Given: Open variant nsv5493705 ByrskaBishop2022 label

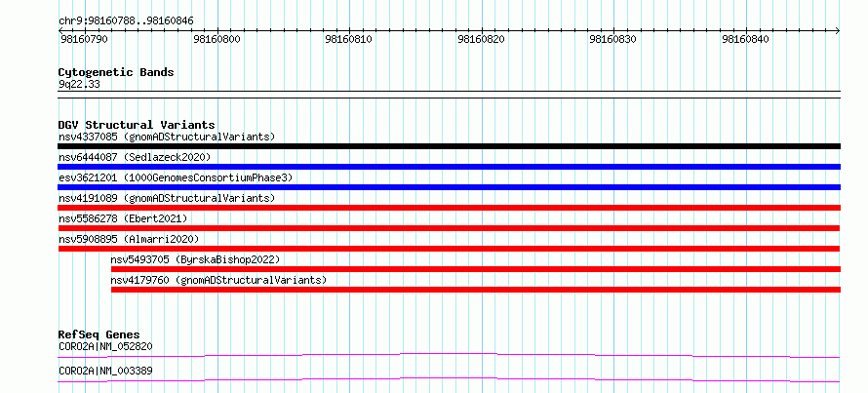Looking at the screenshot, I should 195,259.
